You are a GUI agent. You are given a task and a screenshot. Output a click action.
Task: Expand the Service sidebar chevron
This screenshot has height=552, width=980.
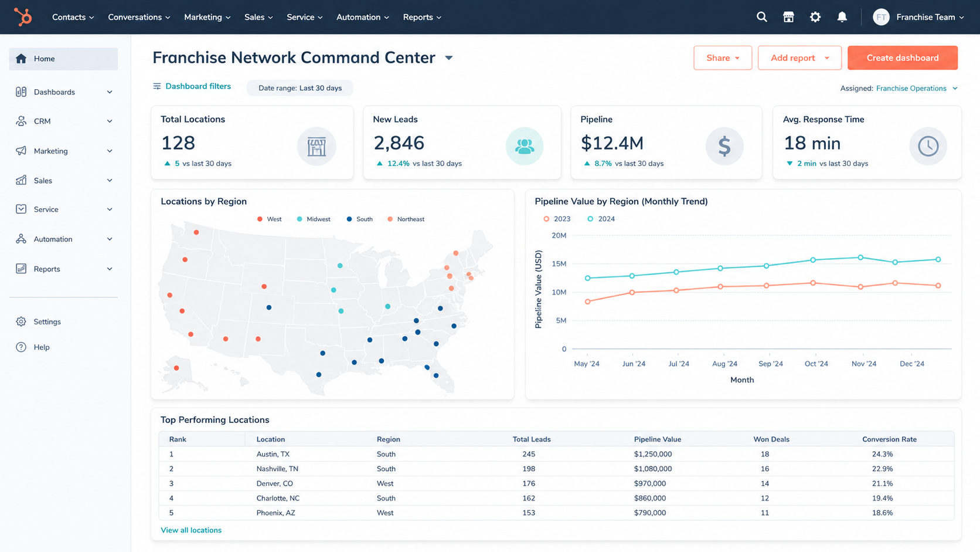click(110, 209)
